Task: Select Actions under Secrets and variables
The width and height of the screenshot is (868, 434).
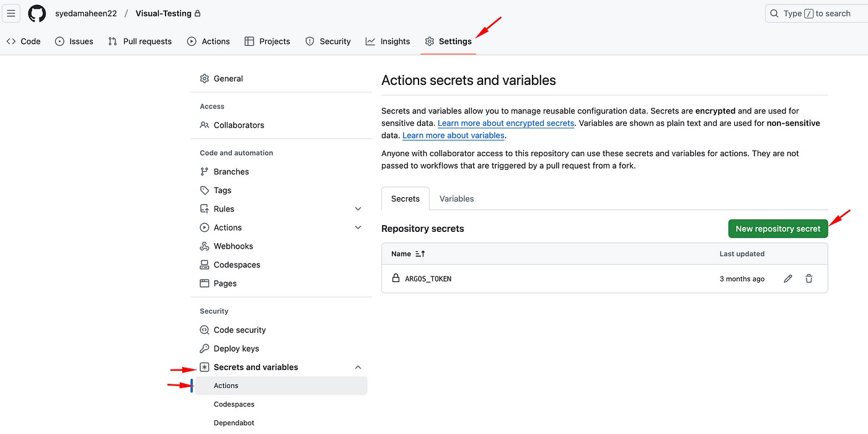Action: [x=281, y=386]
